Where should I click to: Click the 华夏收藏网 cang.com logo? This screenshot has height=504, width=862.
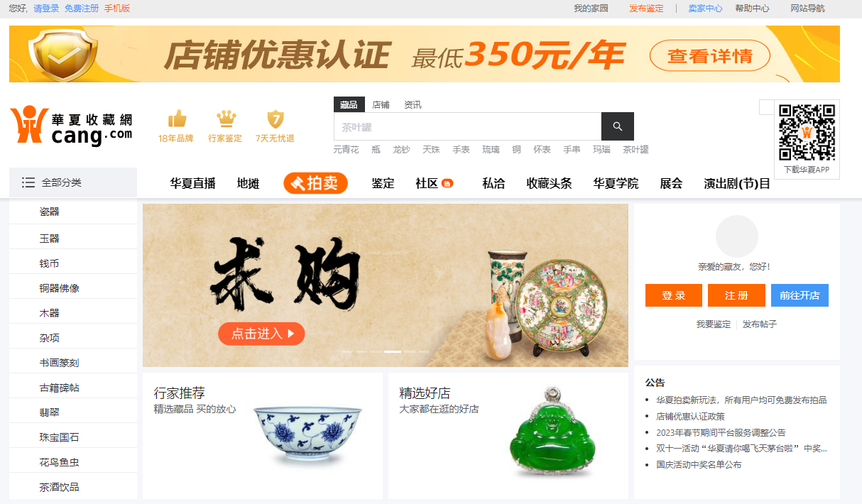(x=71, y=126)
